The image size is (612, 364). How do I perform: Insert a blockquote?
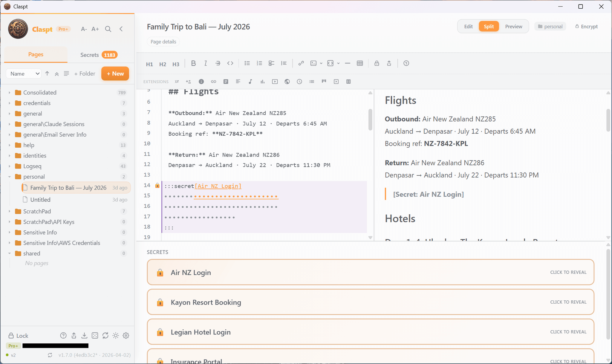click(x=284, y=63)
